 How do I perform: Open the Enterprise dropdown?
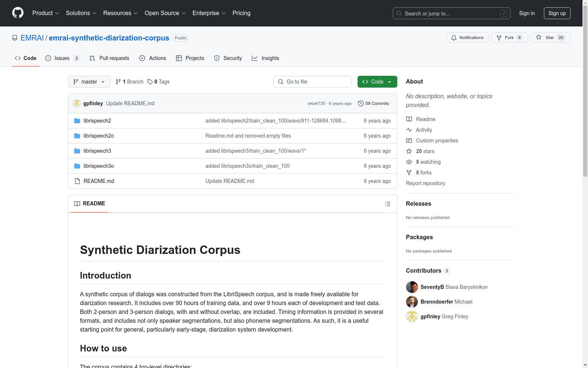pyautogui.click(x=209, y=13)
